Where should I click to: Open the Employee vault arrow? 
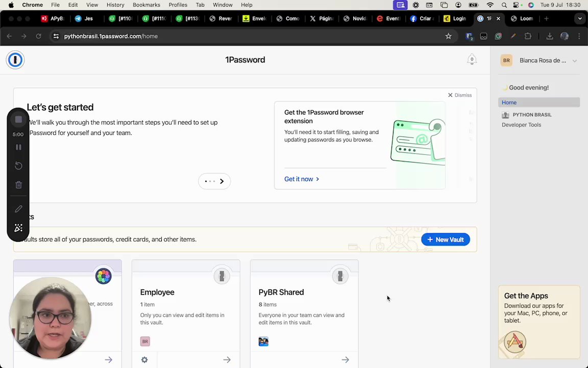click(227, 360)
